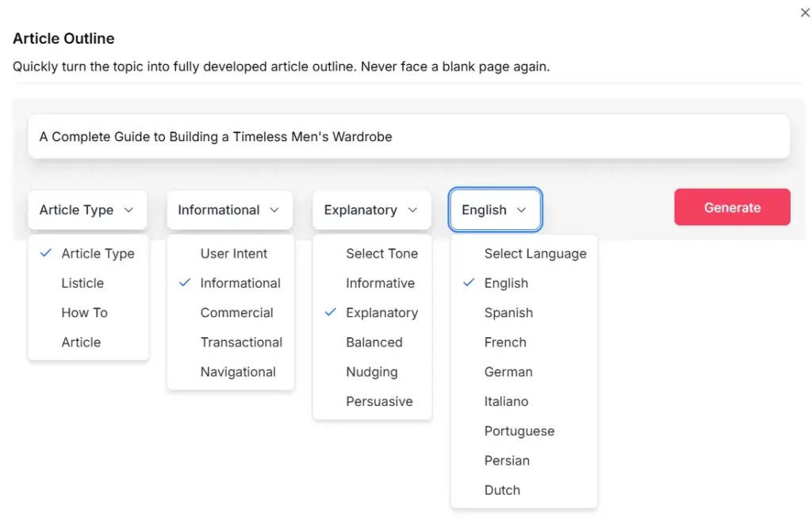Viewport: 812px width, 525px height.
Task: Choose "How To" article type
Action: 84,312
